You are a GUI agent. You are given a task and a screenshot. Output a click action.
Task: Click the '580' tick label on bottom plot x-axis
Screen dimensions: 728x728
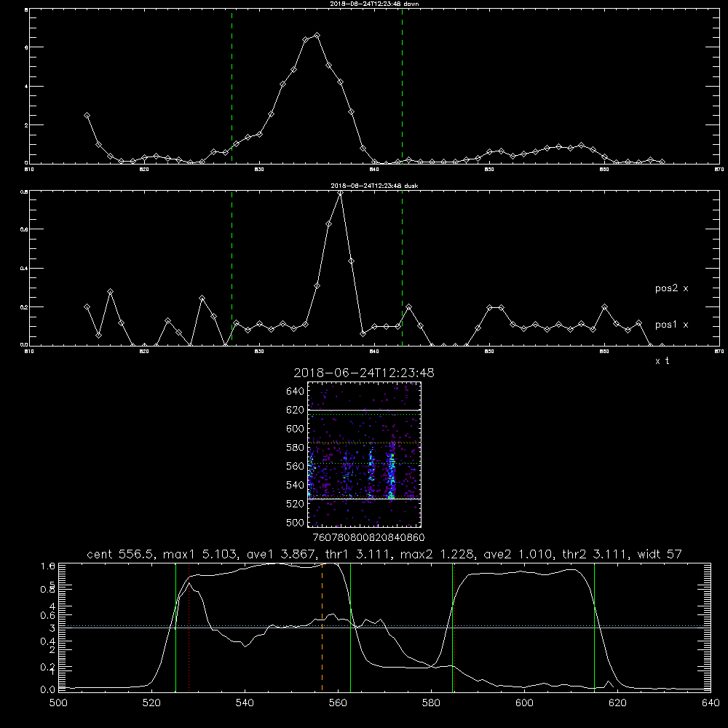coord(431,703)
